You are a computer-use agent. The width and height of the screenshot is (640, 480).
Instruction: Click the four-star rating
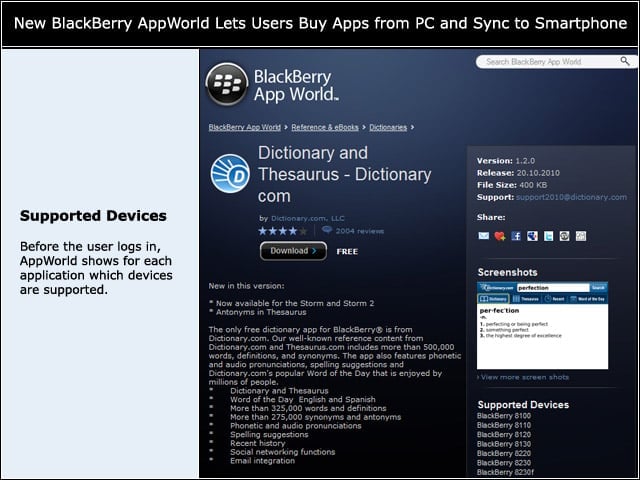point(282,231)
